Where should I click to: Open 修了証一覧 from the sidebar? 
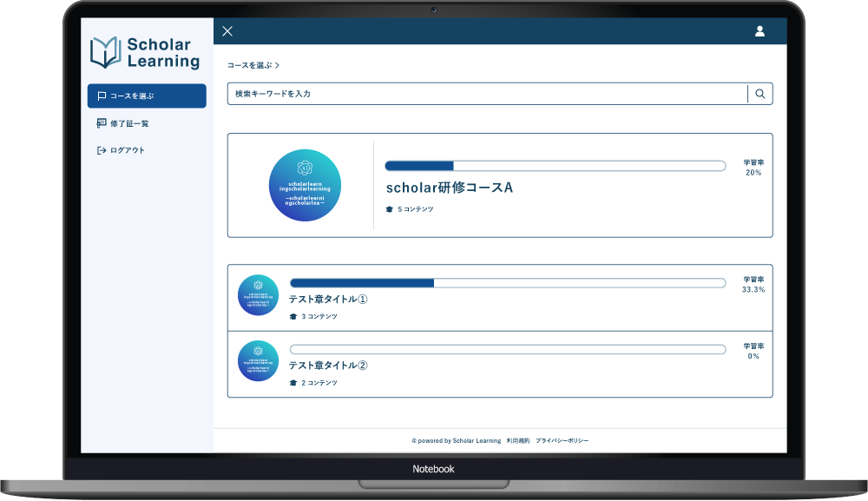tap(129, 123)
